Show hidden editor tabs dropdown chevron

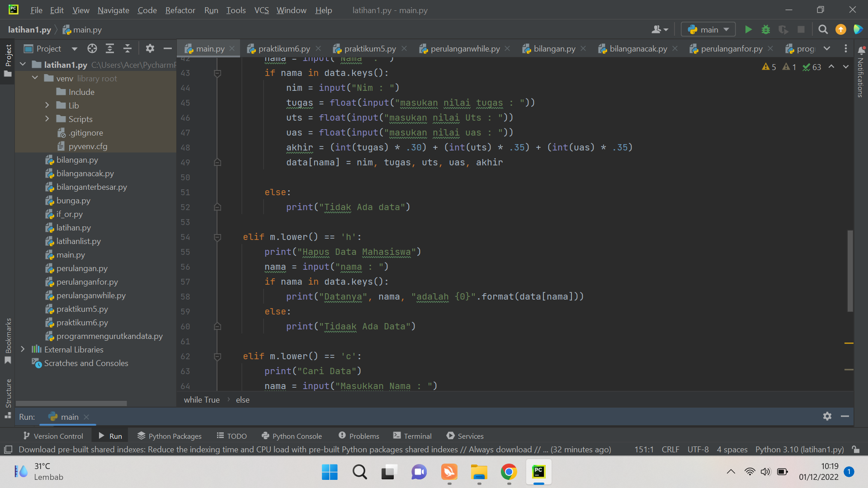point(827,48)
